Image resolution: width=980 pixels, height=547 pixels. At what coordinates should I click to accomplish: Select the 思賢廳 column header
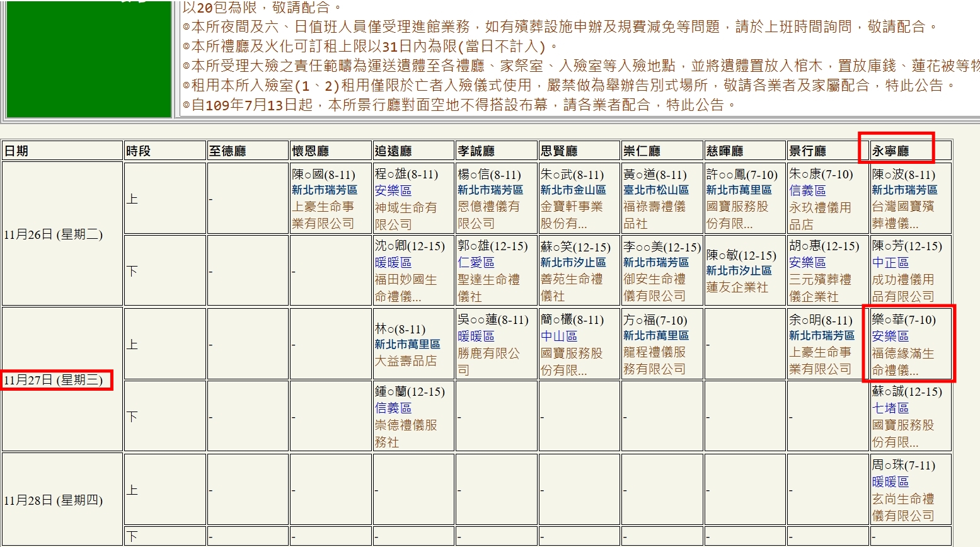(579, 151)
